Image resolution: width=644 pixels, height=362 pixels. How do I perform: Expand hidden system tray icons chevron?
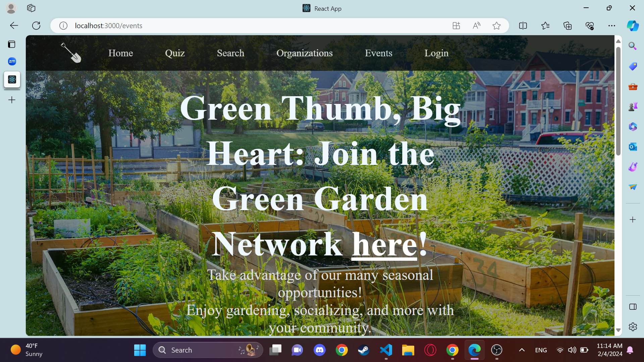(x=522, y=350)
